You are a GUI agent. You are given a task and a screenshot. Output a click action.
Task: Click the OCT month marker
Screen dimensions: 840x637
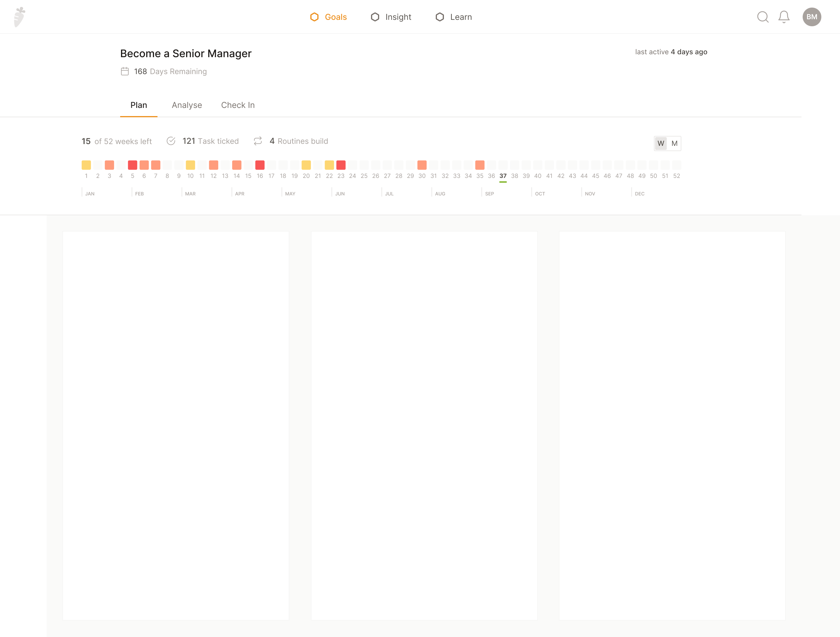(x=540, y=193)
